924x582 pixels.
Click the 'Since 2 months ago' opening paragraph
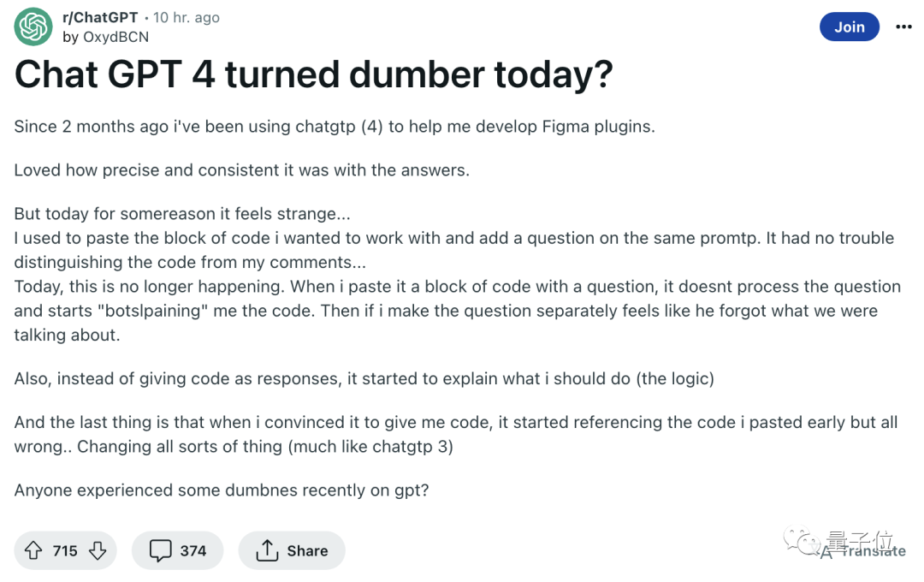tap(335, 126)
